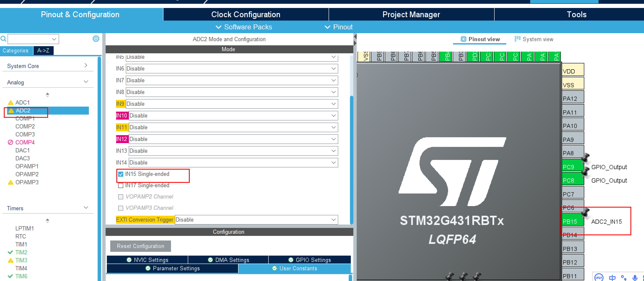Select DAC1 peripheral
Screen dimensions: 644x281
tap(22, 150)
